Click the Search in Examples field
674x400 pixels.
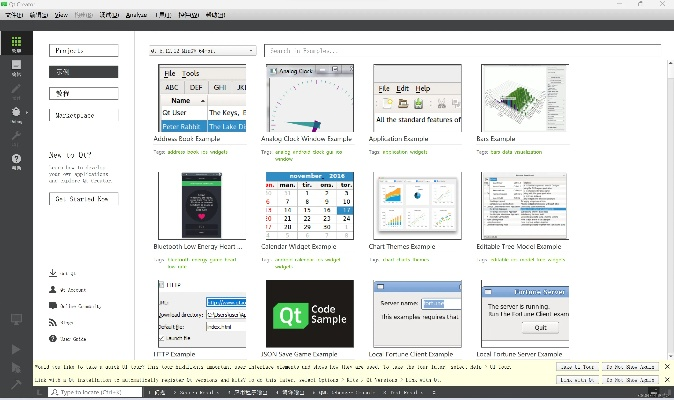pyautogui.click(x=460, y=50)
